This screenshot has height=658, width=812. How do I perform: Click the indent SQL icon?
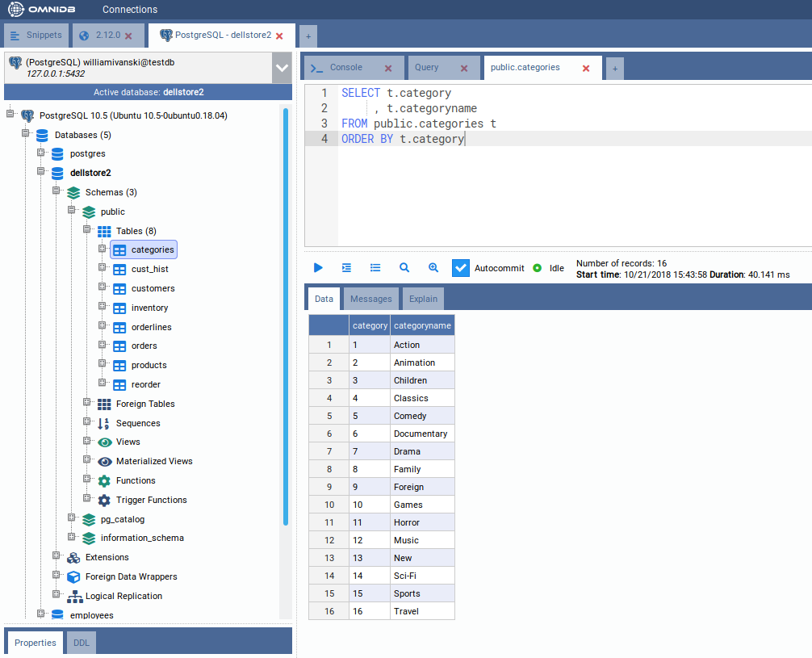[x=346, y=268]
